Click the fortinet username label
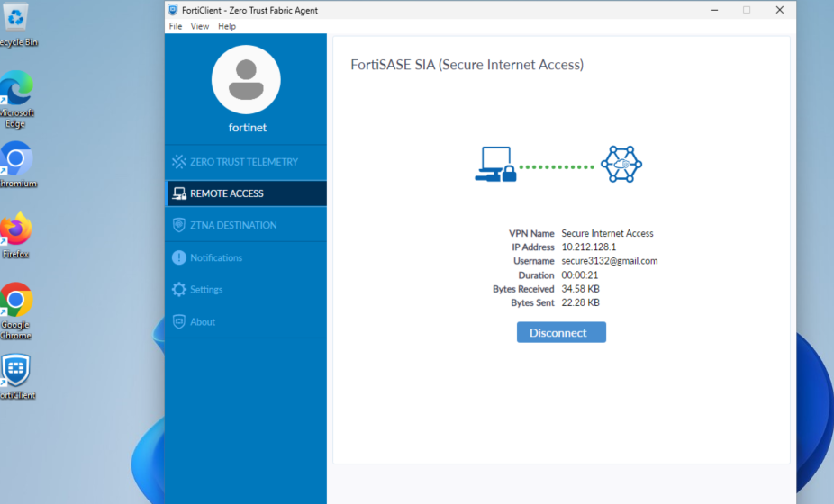Screen dimensions: 834x504 (x=248, y=128)
